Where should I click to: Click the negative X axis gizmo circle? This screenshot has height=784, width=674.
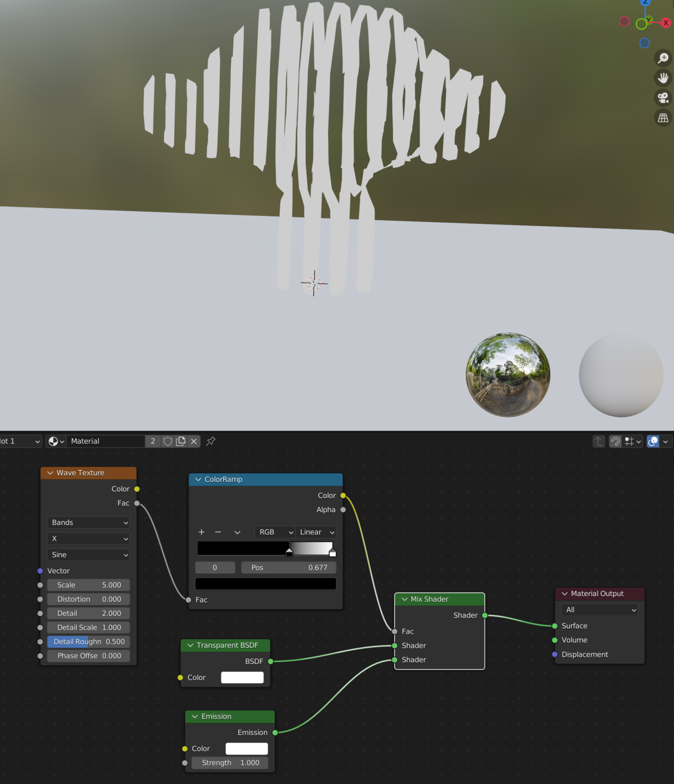click(x=625, y=22)
